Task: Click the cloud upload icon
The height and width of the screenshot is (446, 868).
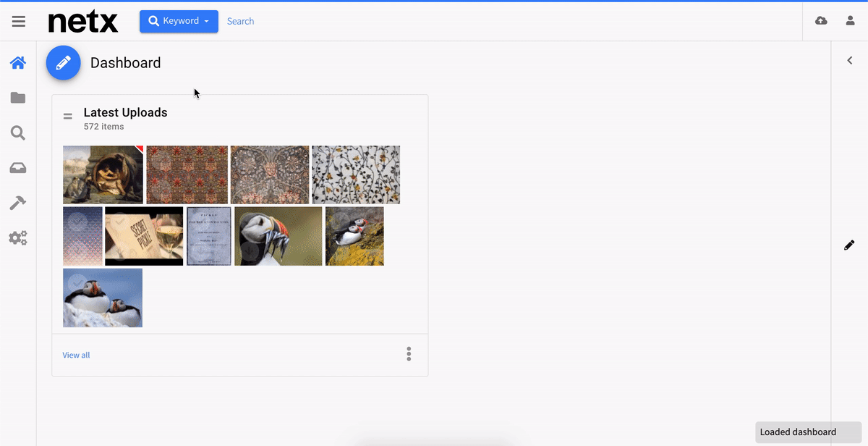Action: click(x=821, y=21)
